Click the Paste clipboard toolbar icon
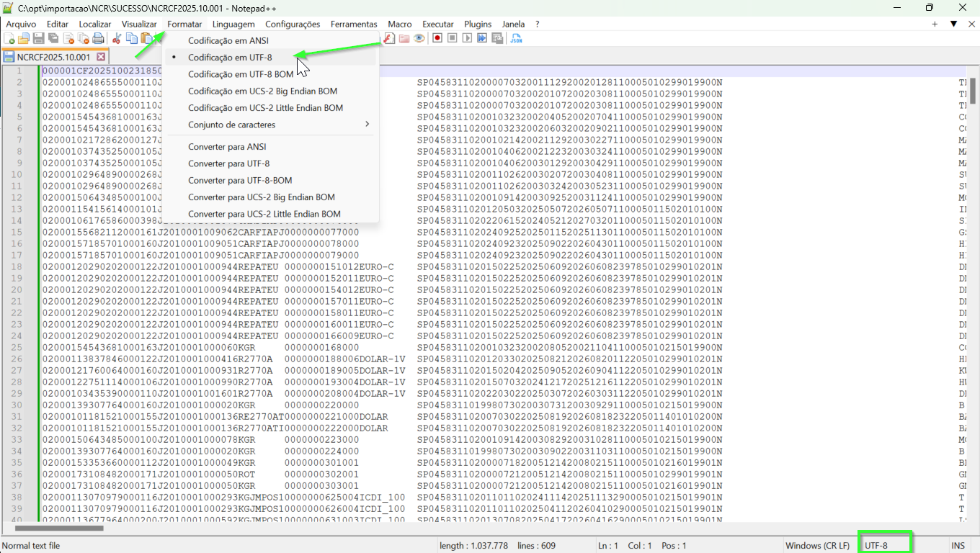The width and height of the screenshot is (980, 553). (x=146, y=38)
